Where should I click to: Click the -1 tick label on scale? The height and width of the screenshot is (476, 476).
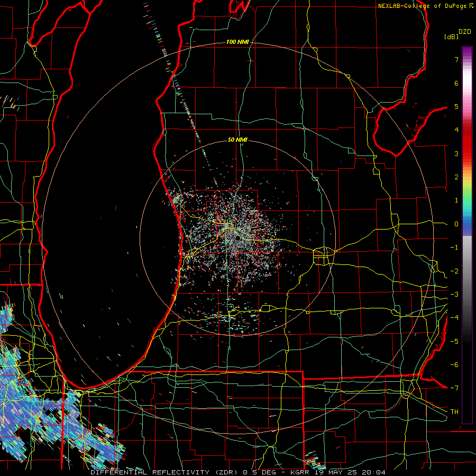coord(454,248)
